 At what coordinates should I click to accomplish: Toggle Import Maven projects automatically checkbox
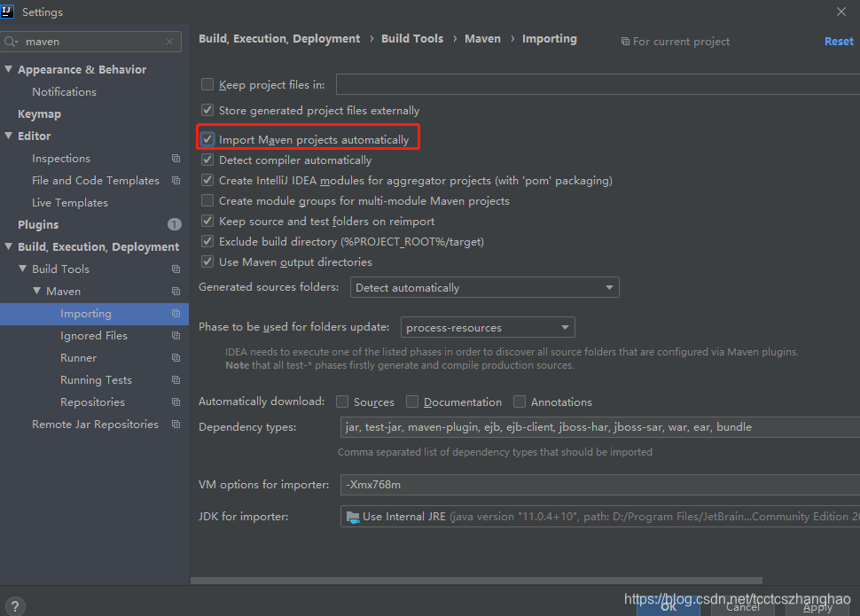click(x=207, y=139)
